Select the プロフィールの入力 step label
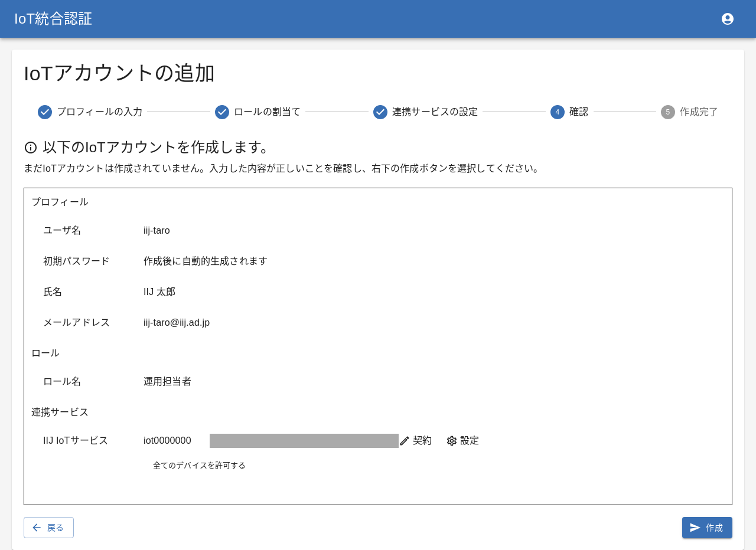 point(99,112)
